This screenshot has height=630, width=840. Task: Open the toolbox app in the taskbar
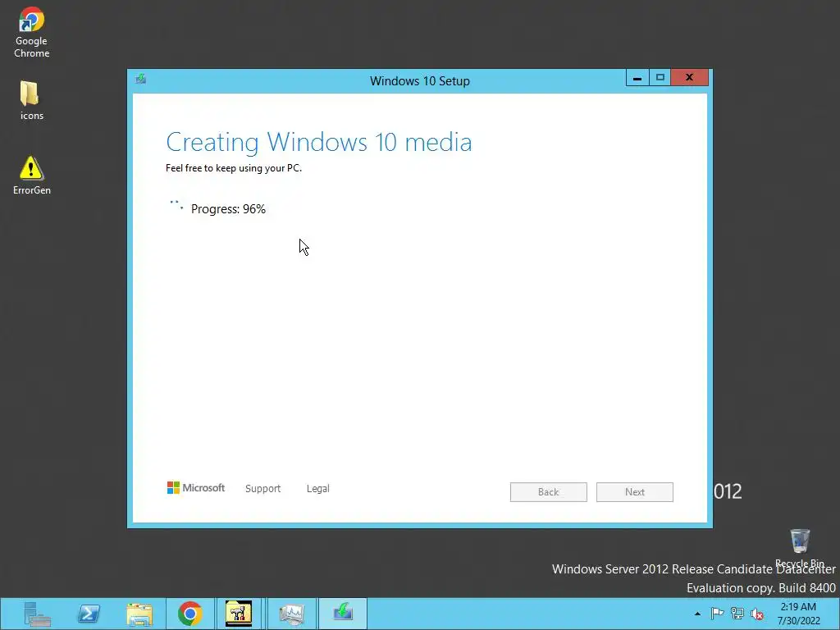239,614
